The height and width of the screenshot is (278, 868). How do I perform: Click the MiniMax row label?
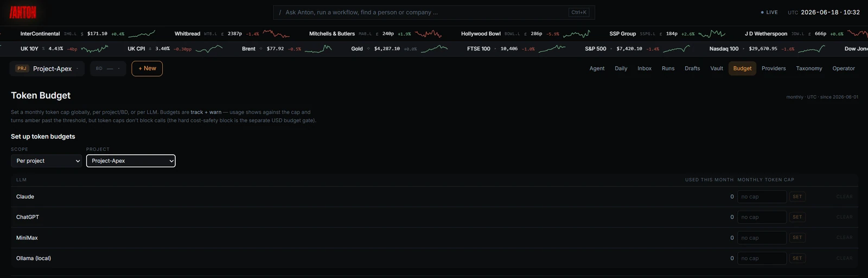[x=27, y=238]
